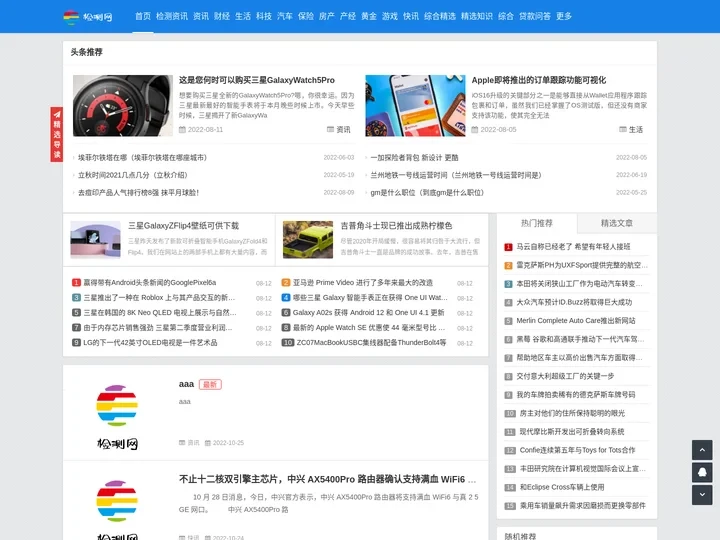
Task: Open link 一加探险者背包 新设计 更酷
Action: tap(414, 158)
